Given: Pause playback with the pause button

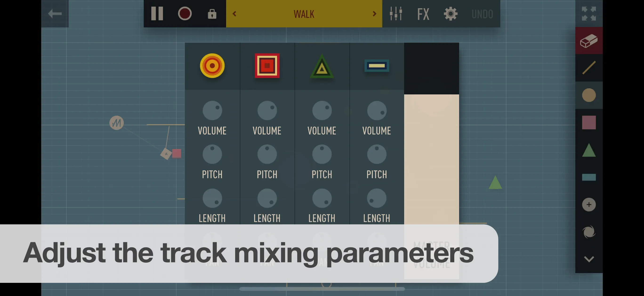Looking at the screenshot, I should pos(157,13).
